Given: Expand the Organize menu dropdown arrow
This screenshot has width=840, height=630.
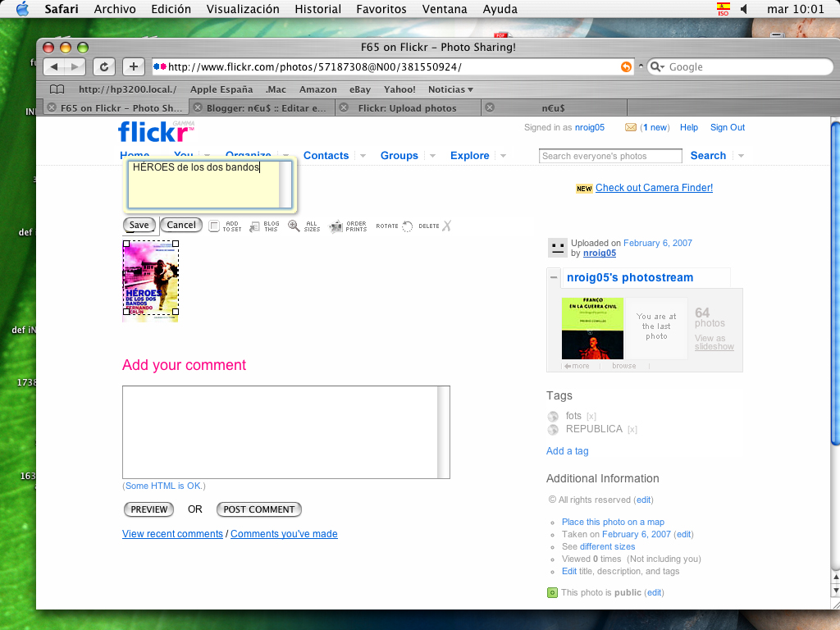Looking at the screenshot, I should point(286,156).
